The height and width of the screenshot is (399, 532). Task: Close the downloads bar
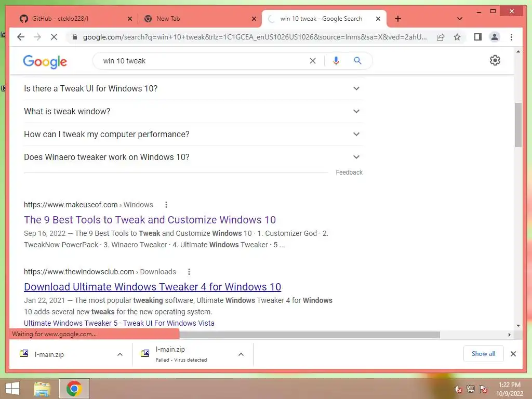(x=513, y=354)
